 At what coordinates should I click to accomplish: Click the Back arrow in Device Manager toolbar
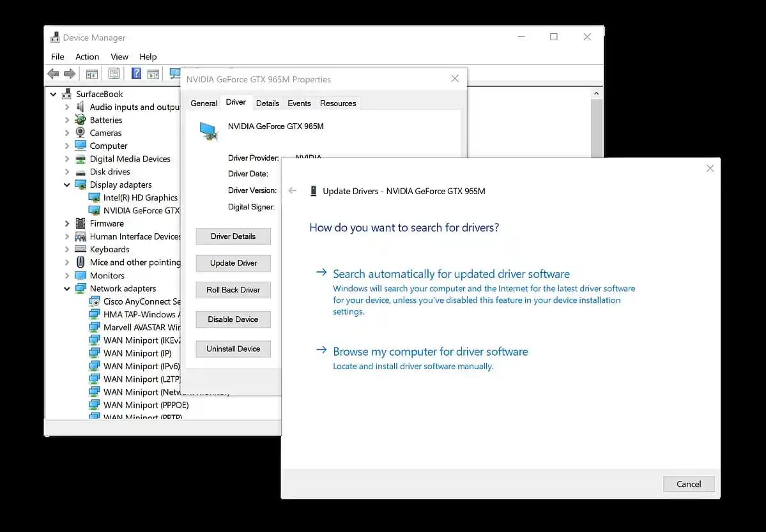point(54,74)
